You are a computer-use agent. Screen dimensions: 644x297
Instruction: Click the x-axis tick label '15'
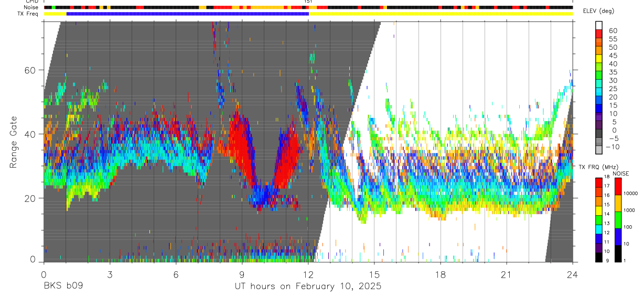374,274
